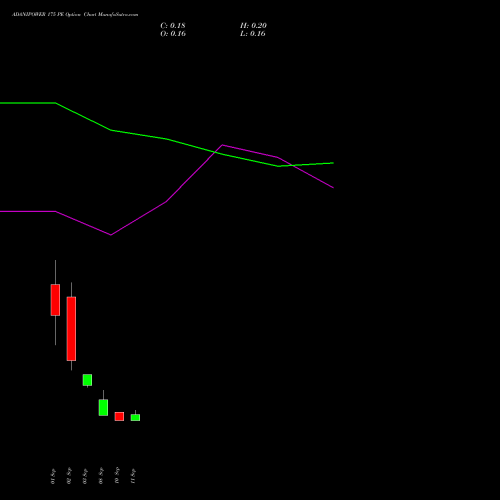Click the ADANIPOWER 175 PE chart title

click(x=75, y=15)
